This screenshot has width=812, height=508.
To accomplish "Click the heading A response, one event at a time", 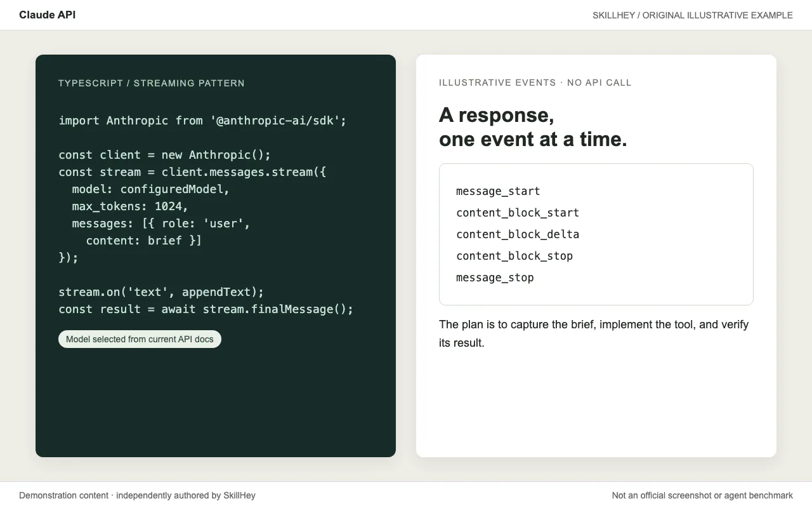I will coord(533,127).
